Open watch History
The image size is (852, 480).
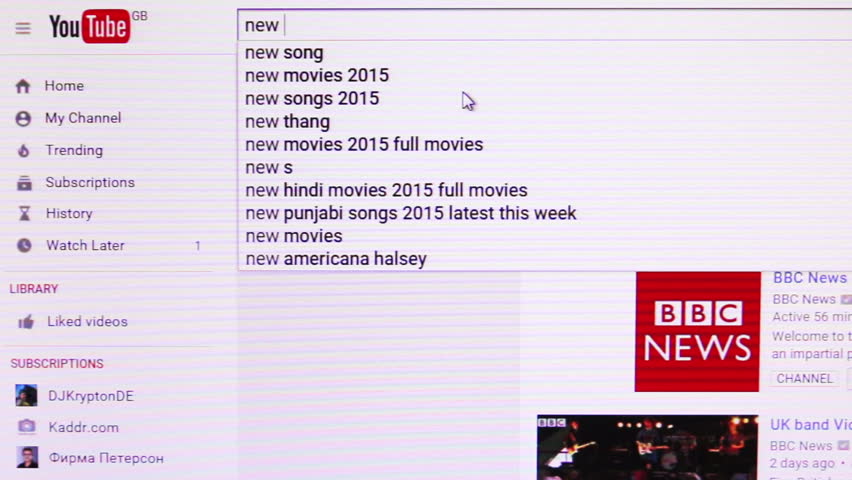click(x=69, y=213)
